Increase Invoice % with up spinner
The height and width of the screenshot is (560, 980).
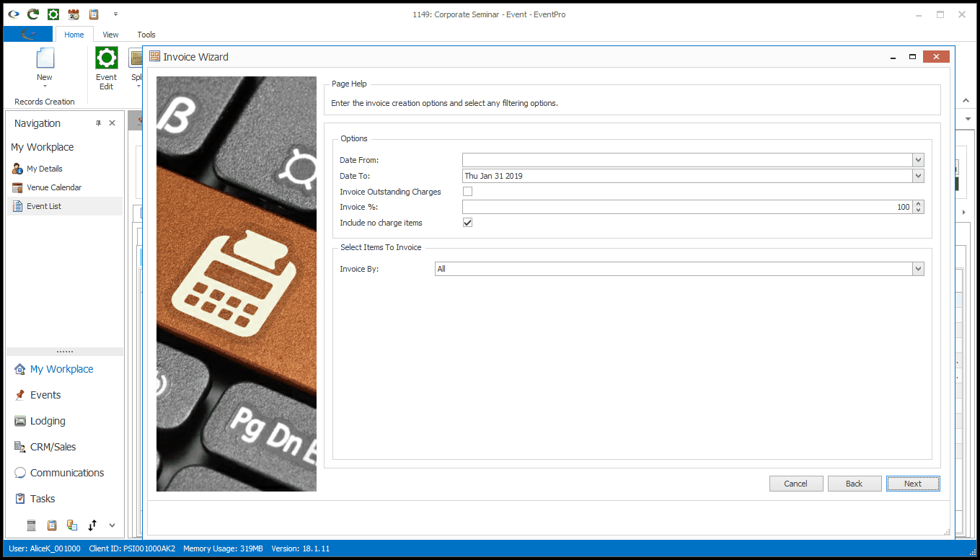918,204
